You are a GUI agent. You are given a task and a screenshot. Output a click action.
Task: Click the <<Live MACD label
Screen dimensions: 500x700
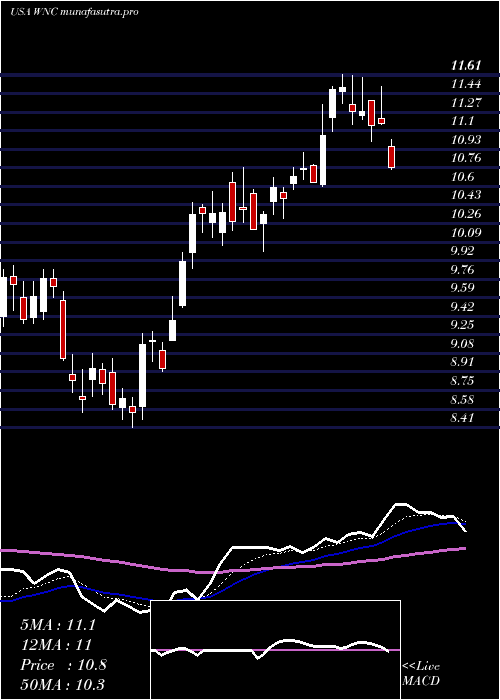(x=421, y=674)
